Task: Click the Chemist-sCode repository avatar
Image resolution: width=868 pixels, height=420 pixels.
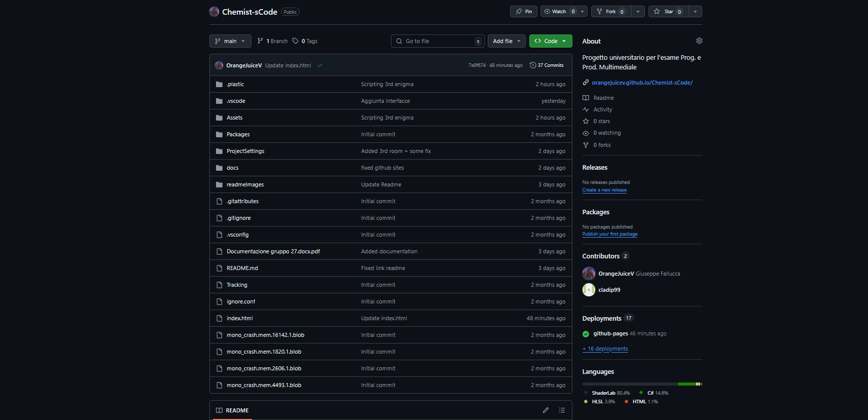Action: (x=214, y=11)
